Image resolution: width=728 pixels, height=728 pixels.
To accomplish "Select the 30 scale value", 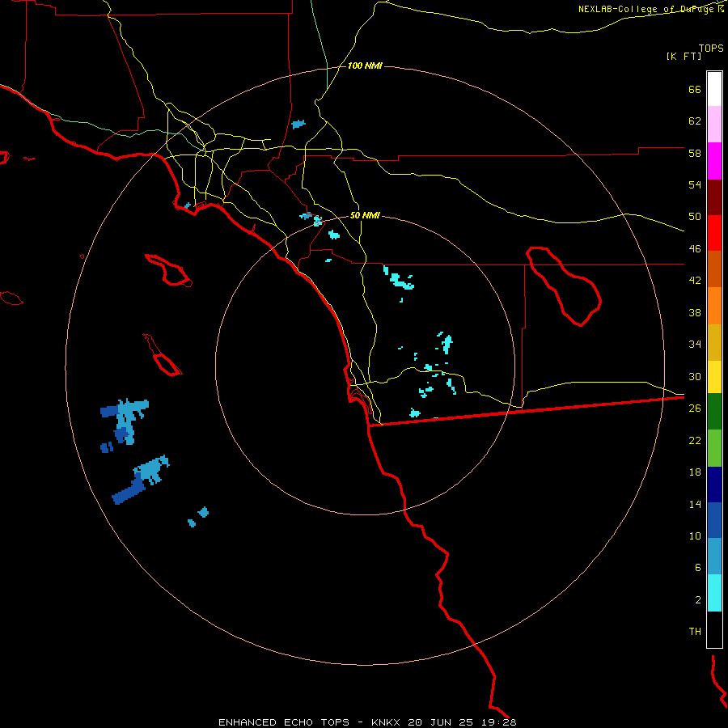I will [x=695, y=376].
